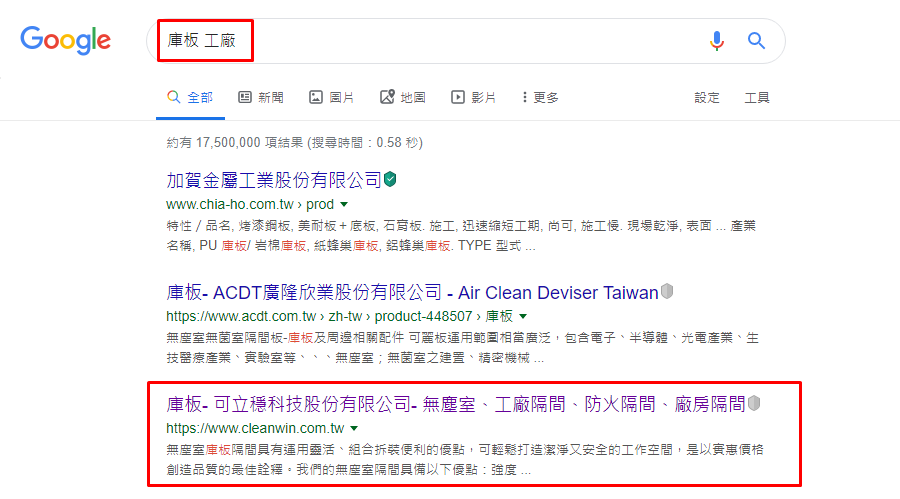The image size is (900, 499).
Task: Open the 地圖 tab
Action: click(403, 98)
